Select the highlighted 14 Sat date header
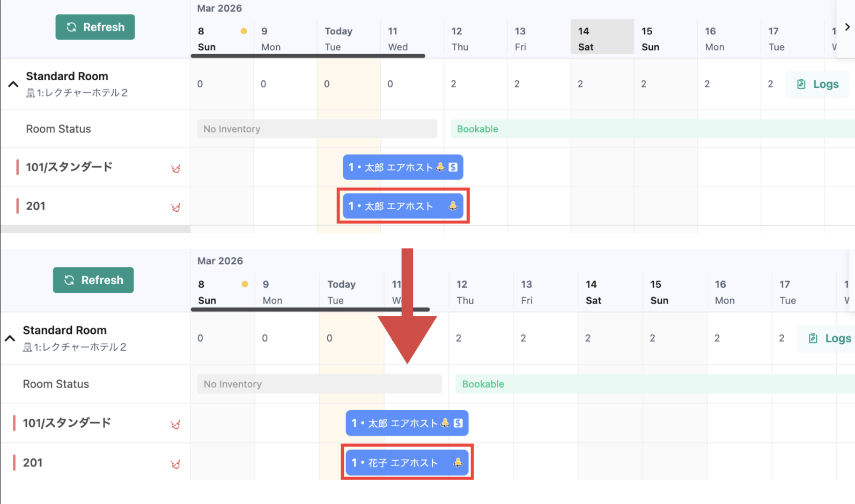The width and height of the screenshot is (855, 504). (x=602, y=36)
